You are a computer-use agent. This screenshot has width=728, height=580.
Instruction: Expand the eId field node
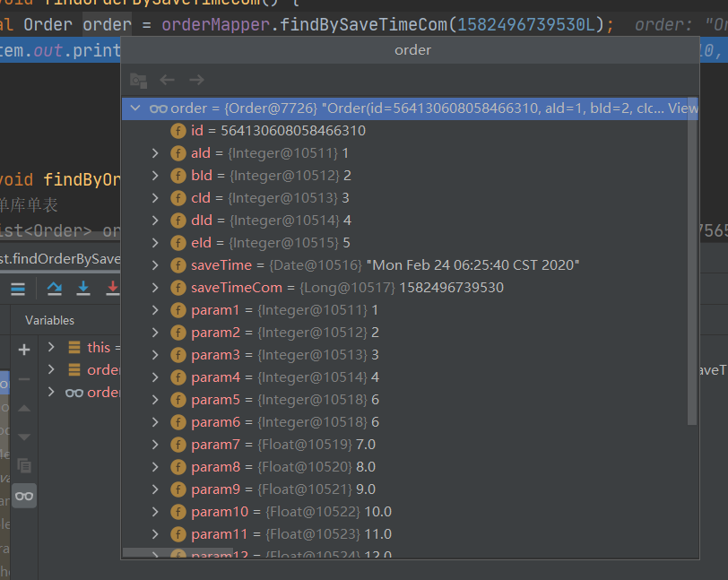click(155, 243)
